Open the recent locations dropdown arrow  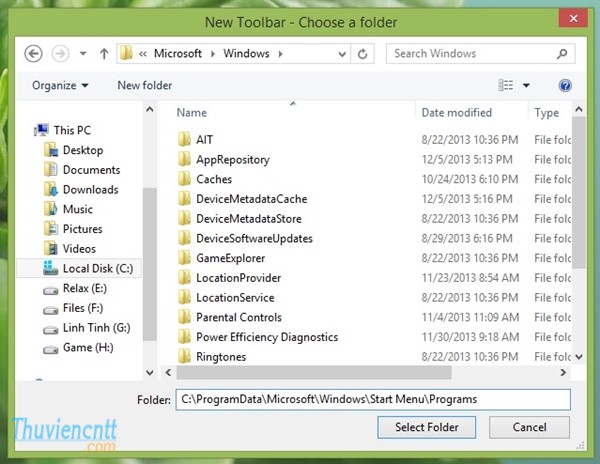(83, 54)
